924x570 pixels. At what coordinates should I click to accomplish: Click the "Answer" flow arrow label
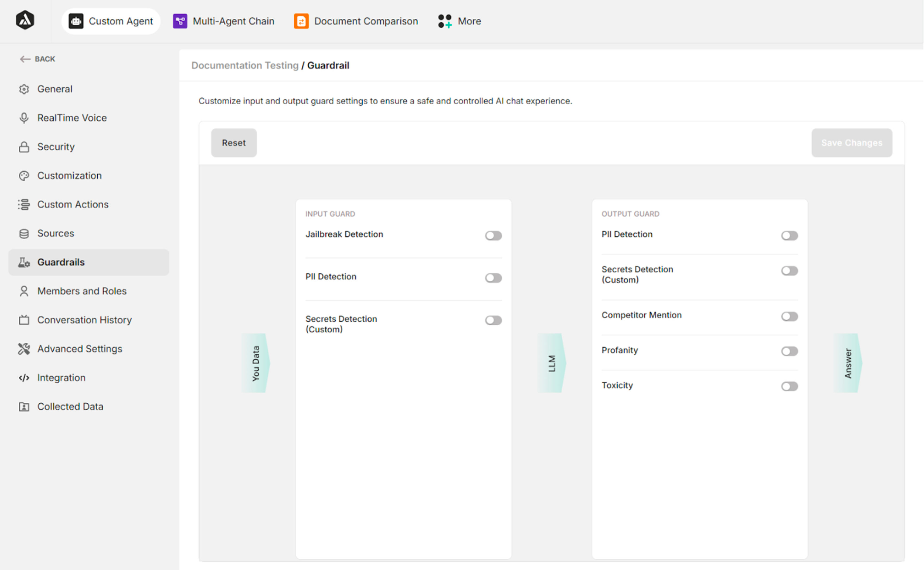coord(848,363)
